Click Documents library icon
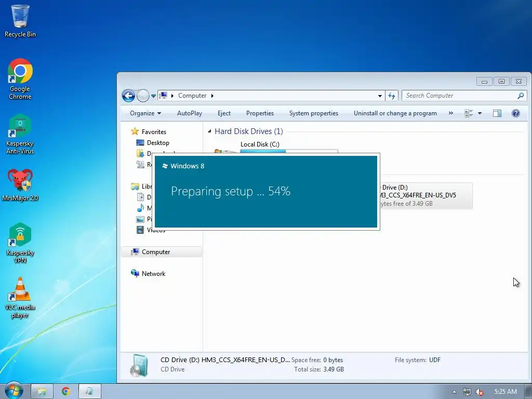The height and width of the screenshot is (399, 532). tap(140, 197)
